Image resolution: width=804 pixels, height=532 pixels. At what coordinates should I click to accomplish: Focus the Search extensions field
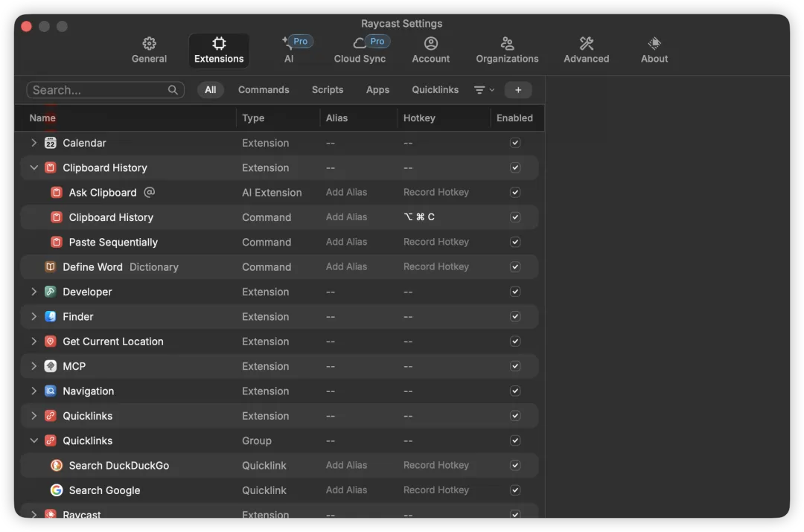[x=105, y=90]
